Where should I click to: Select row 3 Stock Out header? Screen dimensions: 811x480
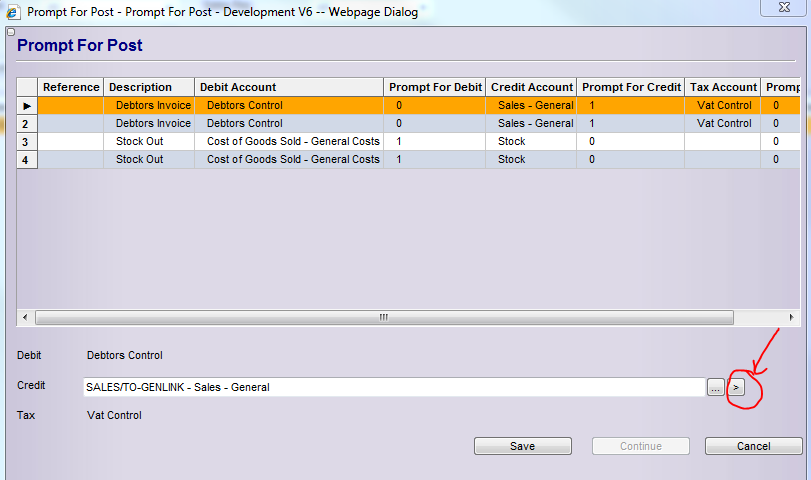tap(27, 142)
